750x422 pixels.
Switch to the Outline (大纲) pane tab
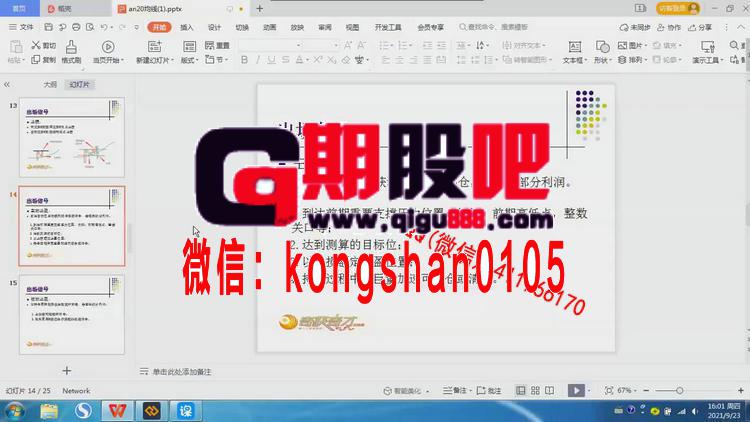coord(50,85)
